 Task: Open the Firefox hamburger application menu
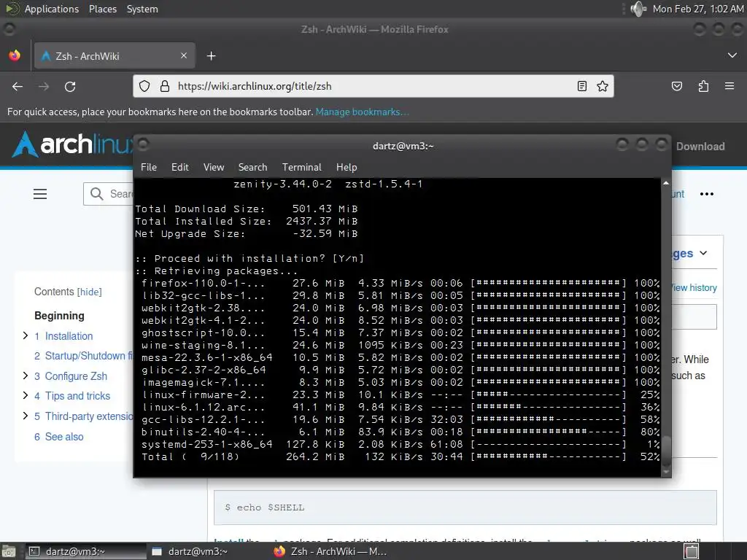pos(729,86)
